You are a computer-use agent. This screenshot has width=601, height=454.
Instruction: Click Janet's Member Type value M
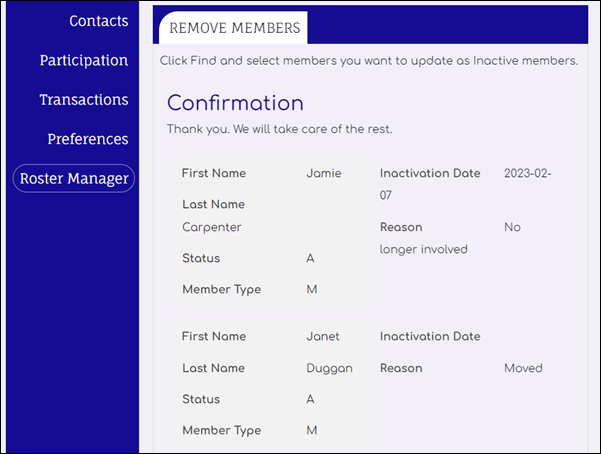[312, 430]
